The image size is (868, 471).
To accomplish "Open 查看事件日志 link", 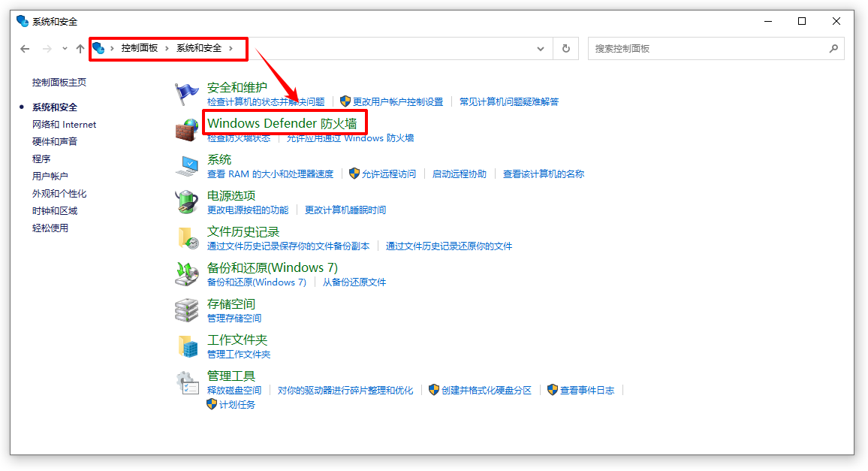I will pos(586,390).
